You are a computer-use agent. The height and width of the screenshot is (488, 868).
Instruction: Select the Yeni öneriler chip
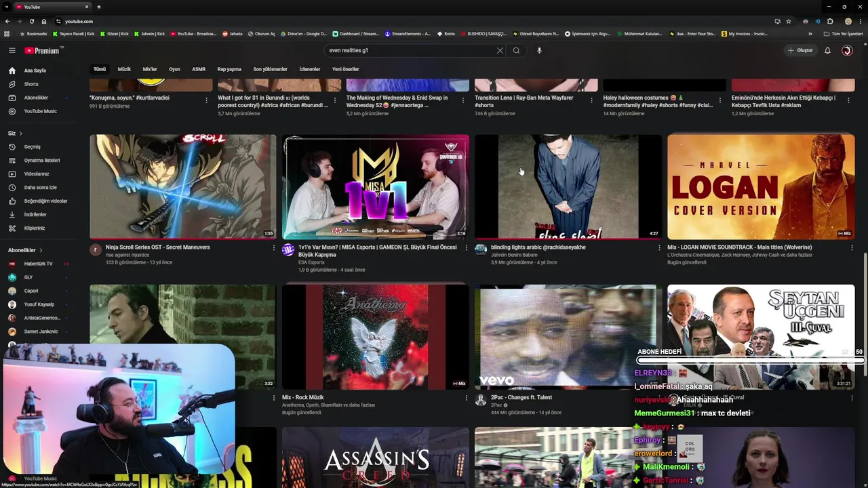point(346,69)
